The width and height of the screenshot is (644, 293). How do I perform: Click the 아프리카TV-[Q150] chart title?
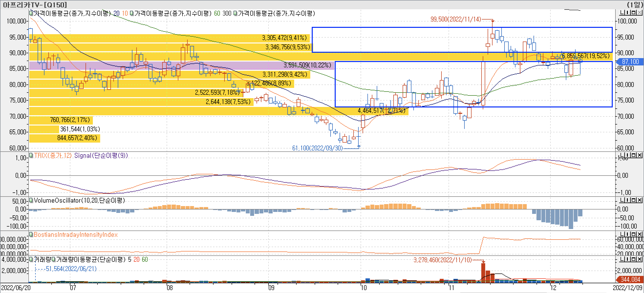pos(35,4)
